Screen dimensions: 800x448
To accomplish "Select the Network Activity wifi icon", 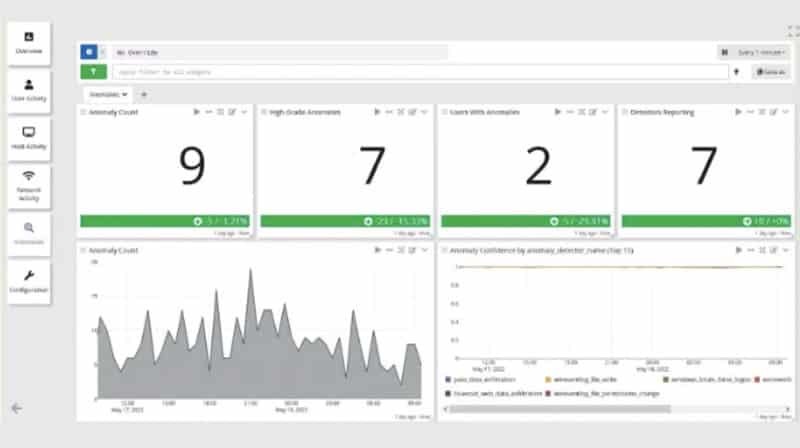I will (29, 184).
